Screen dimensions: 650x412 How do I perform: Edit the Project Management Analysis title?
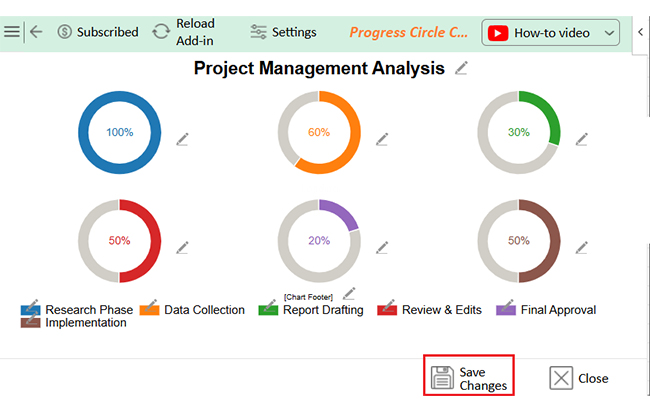point(461,68)
